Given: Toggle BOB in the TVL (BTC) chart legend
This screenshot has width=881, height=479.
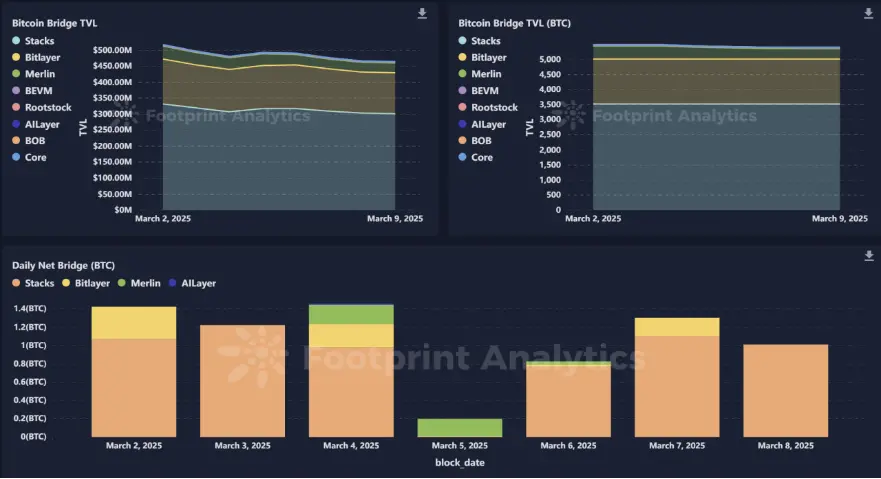Looking at the screenshot, I should (475, 141).
